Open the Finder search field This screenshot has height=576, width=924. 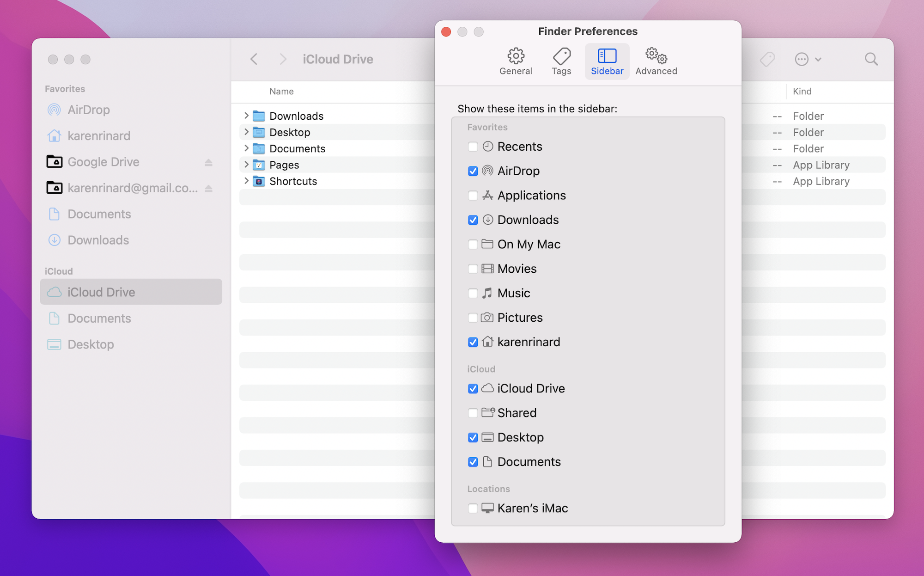871,59
